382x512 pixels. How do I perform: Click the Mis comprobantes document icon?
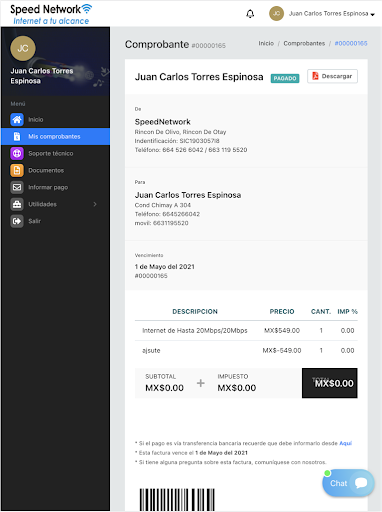(17, 136)
